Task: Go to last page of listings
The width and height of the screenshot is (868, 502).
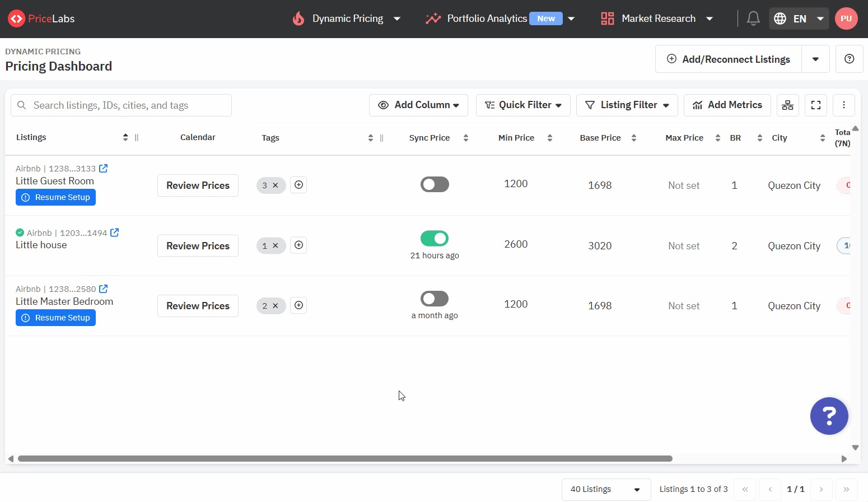Action: point(846,489)
